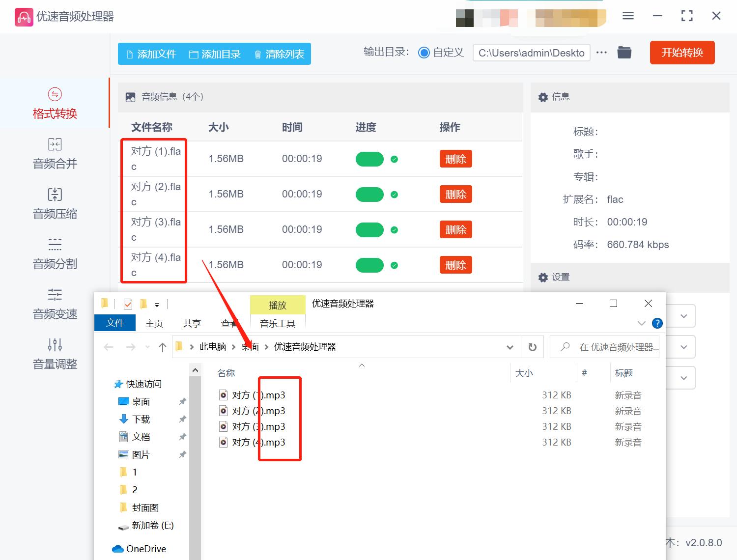The height and width of the screenshot is (560, 737).
Task: Open the 文件 menu in Explorer
Action: tap(114, 323)
